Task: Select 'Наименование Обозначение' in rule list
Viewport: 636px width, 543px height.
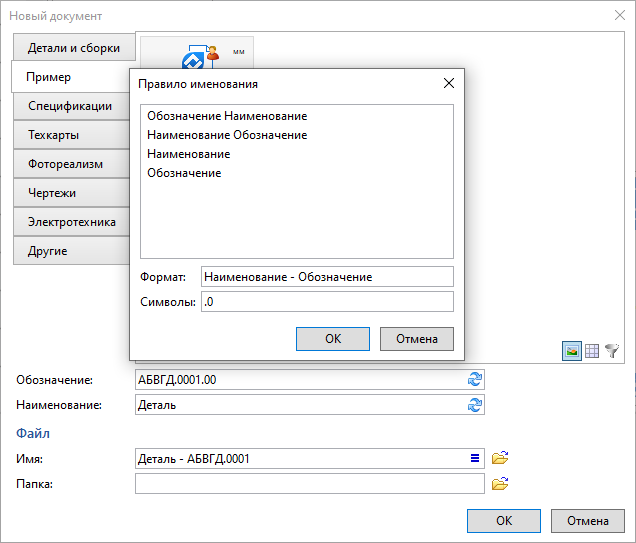Action: click(226, 135)
